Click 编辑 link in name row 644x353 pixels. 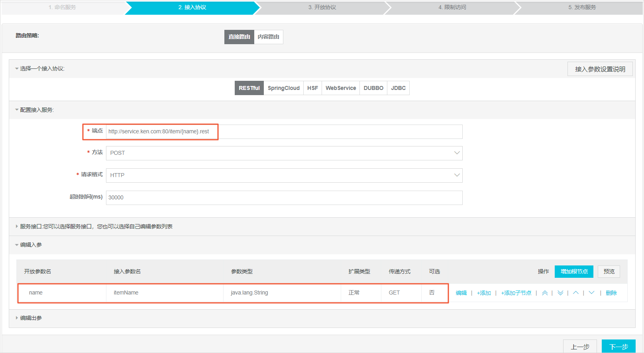(x=461, y=293)
